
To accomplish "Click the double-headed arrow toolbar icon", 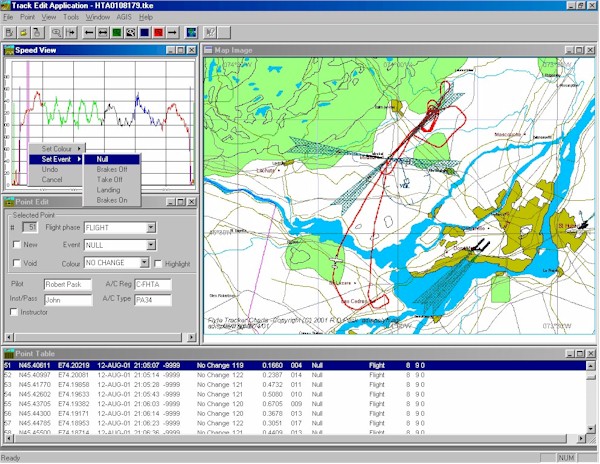I will (x=102, y=33).
